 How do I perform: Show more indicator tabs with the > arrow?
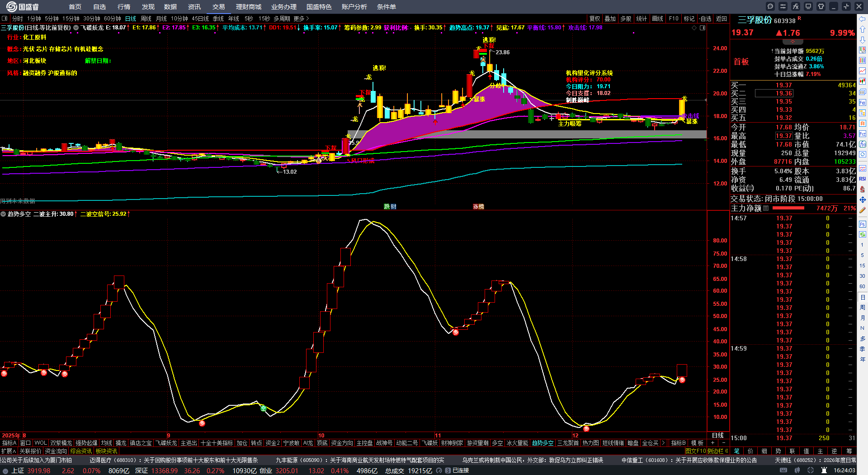click(663, 443)
